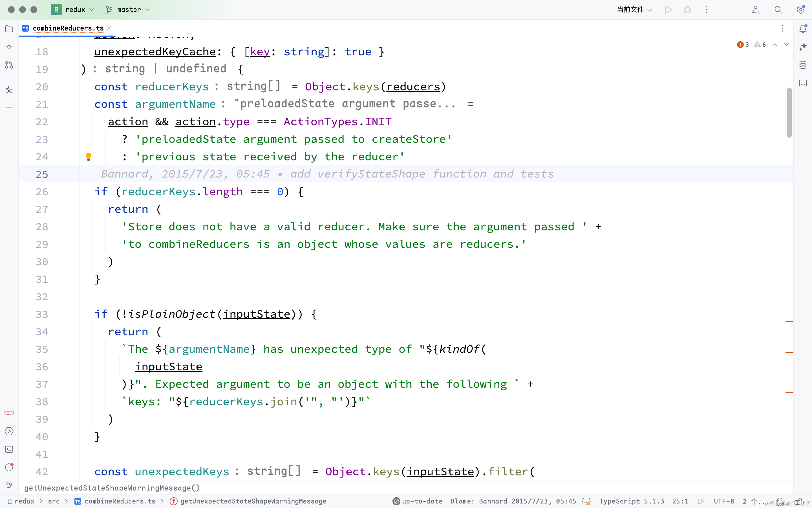The image size is (812, 508).
Task: Click line number 26 in the gutter
Action: (42, 192)
